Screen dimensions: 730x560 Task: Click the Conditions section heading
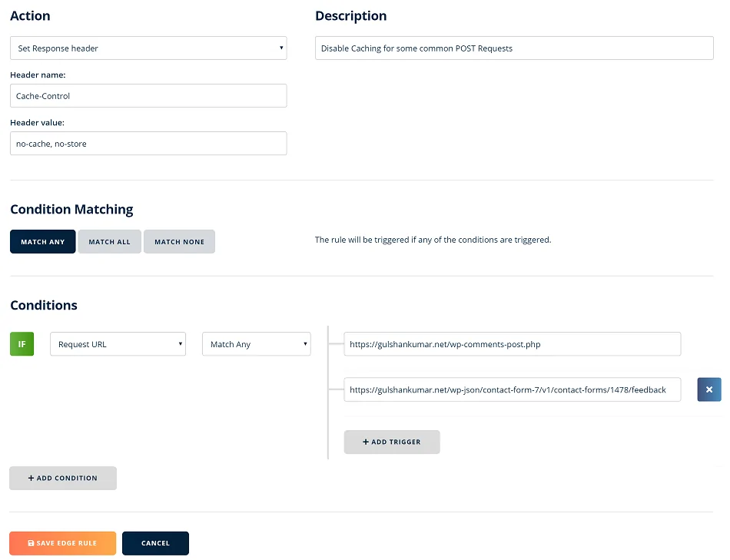[44, 305]
